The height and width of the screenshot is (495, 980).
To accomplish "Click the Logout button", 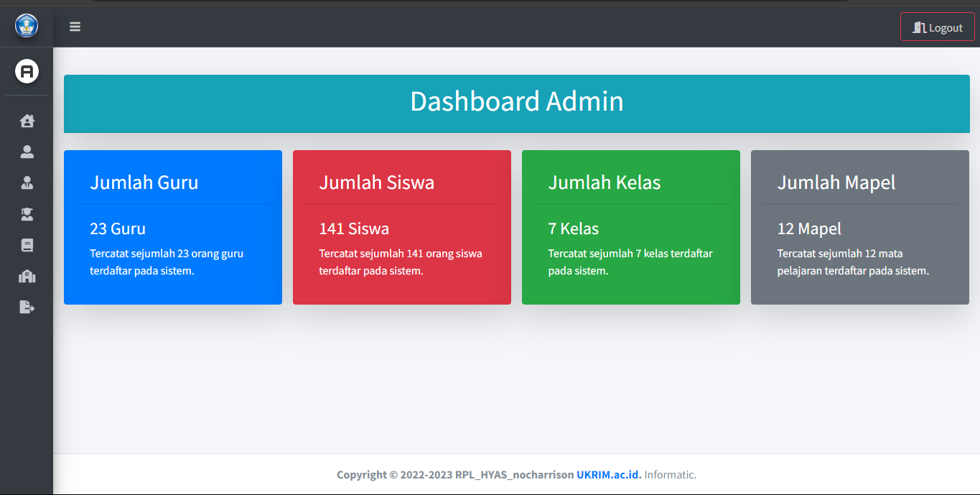I will [937, 27].
